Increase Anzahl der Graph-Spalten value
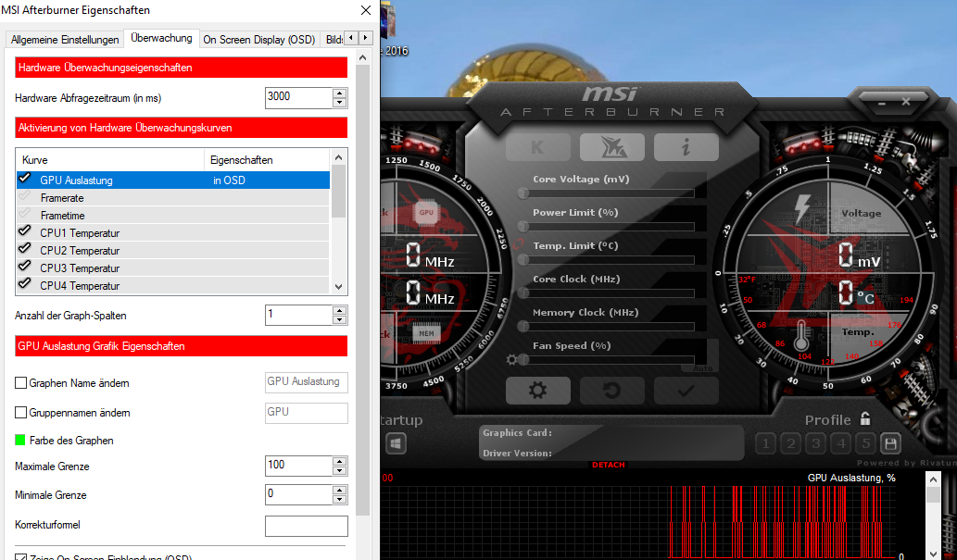957x560 pixels. pos(340,310)
